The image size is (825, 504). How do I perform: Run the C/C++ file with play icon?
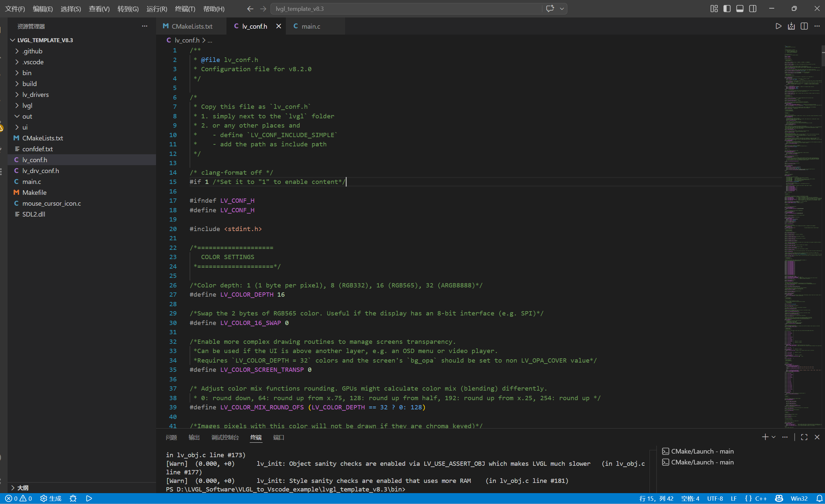(778, 26)
